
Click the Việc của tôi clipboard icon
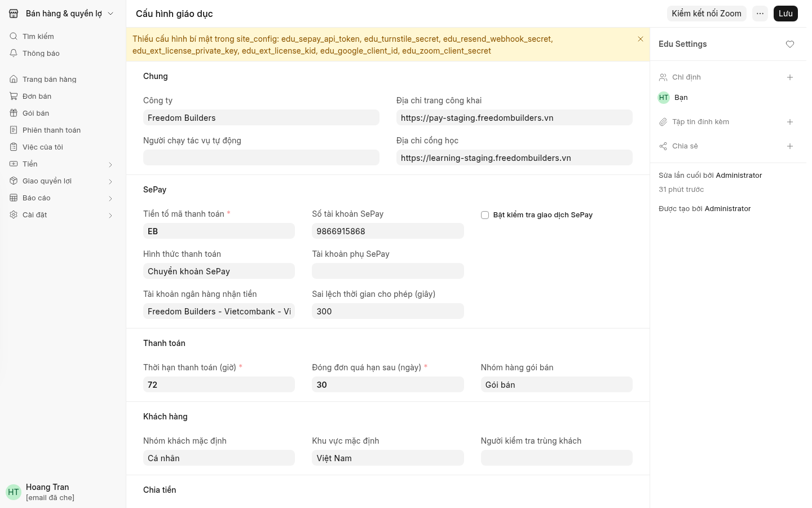(14, 147)
